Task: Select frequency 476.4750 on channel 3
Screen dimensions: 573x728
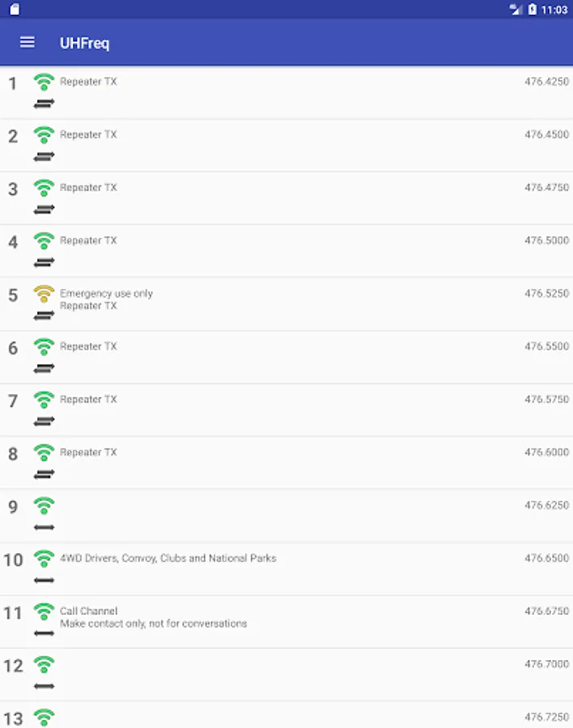Action: (x=546, y=188)
